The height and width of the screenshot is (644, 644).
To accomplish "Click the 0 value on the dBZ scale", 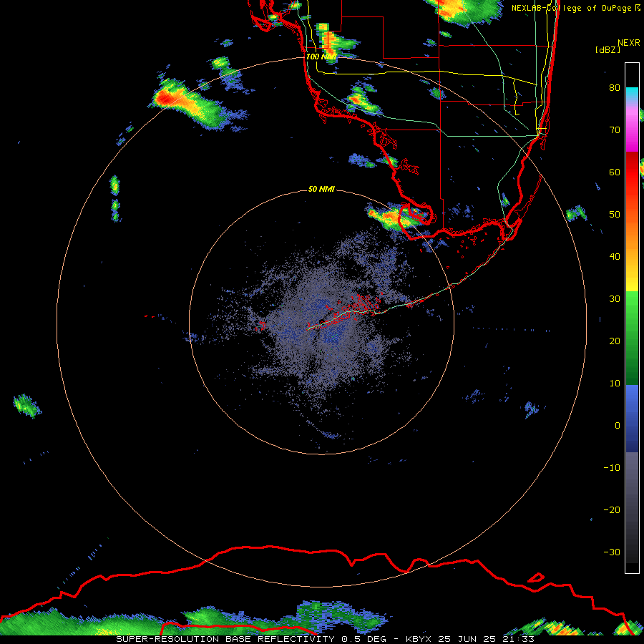I will 618,426.
